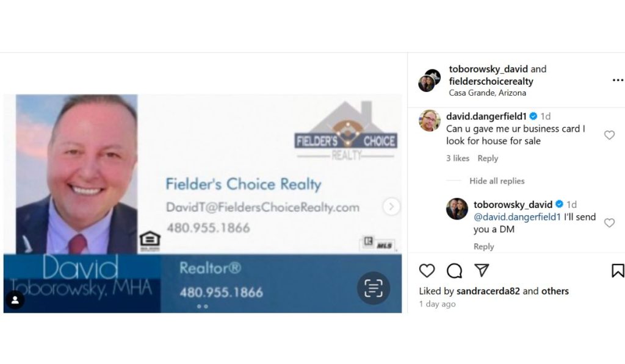Share the post via paper plane icon
Image resolution: width=625 pixels, height=364 pixels.
[x=482, y=271]
